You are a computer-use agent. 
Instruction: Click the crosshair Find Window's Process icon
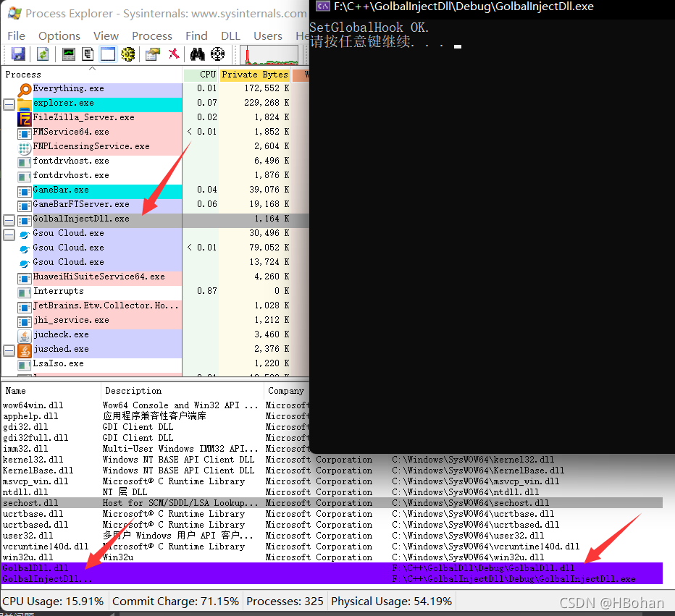pyautogui.click(x=218, y=54)
